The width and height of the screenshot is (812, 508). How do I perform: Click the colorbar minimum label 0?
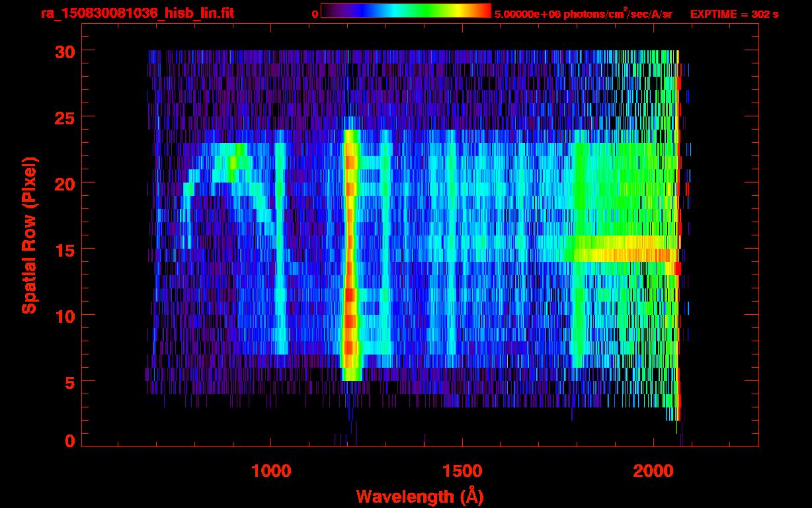coord(315,14)
